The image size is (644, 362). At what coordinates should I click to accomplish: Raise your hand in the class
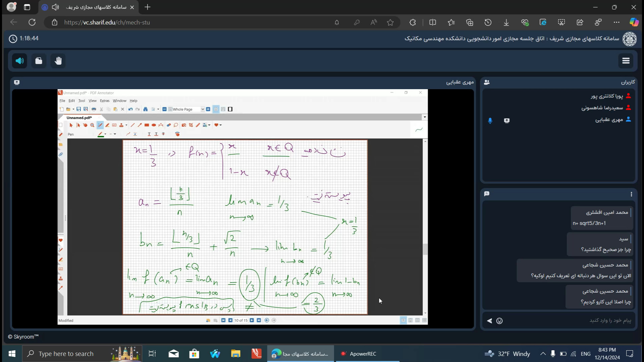pos(58,61)
